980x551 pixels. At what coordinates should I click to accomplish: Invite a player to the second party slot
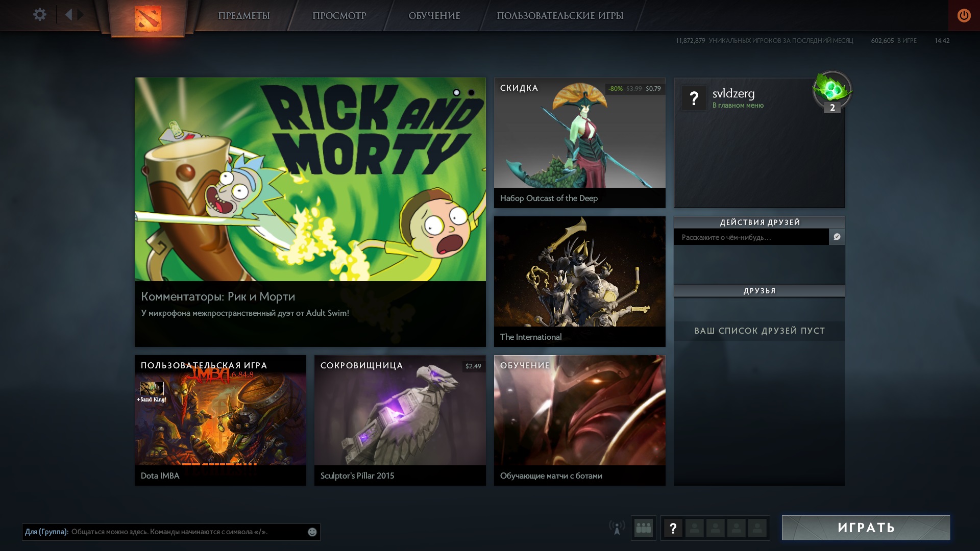[x=694, y=528]
